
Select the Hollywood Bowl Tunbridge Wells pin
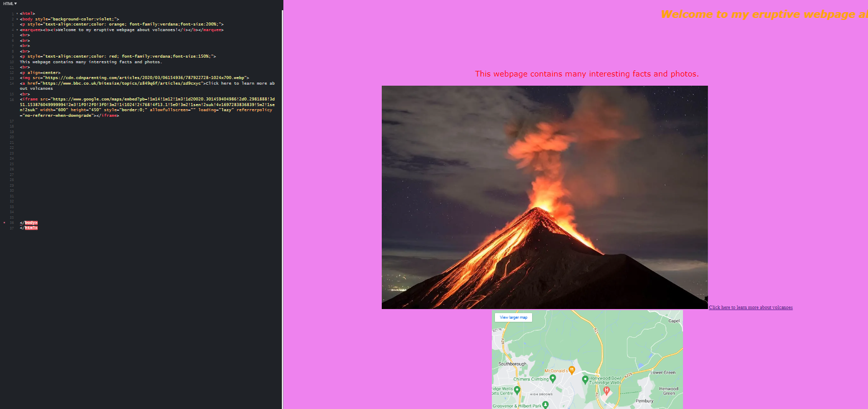[585, 379]
